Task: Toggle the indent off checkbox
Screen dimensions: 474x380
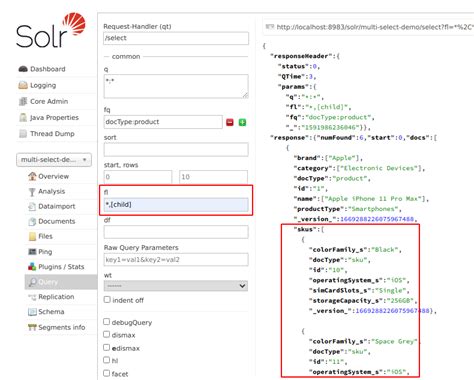Action: (107, 300)
